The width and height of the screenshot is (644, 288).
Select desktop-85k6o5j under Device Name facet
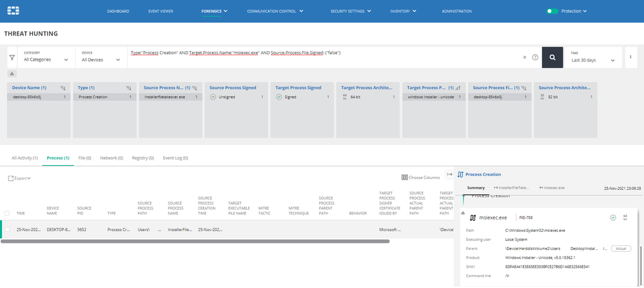[39, 97]
